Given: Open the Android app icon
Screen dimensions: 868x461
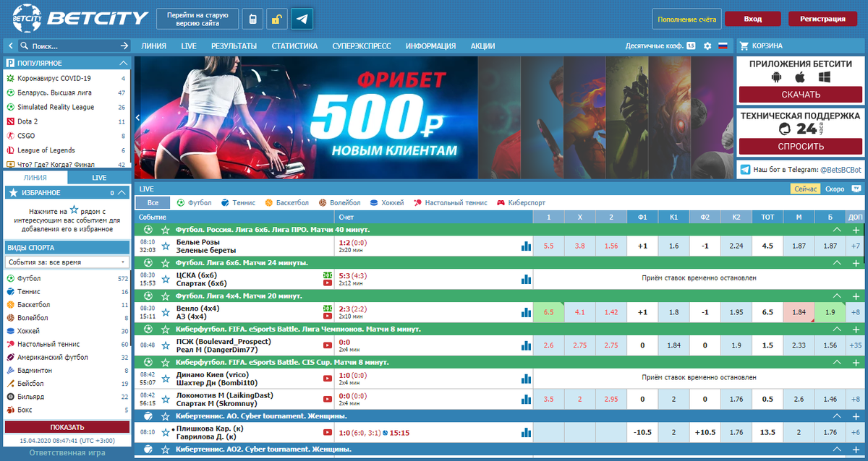Looking at the screenshot, I should point(777,77).
